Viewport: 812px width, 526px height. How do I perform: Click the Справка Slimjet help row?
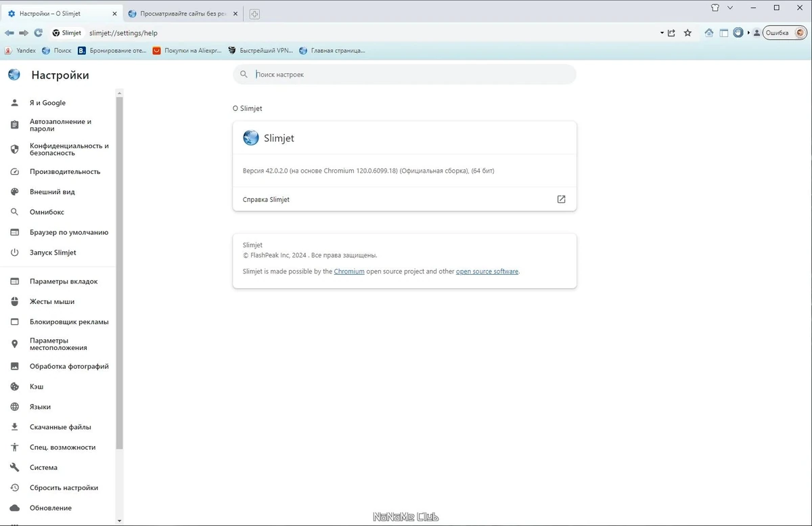[x=405, y=200]
